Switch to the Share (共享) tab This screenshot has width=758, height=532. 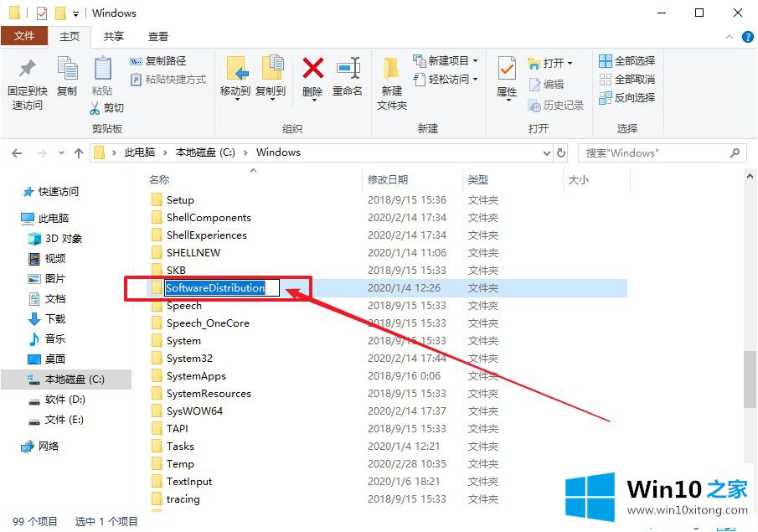pos(114,36)
